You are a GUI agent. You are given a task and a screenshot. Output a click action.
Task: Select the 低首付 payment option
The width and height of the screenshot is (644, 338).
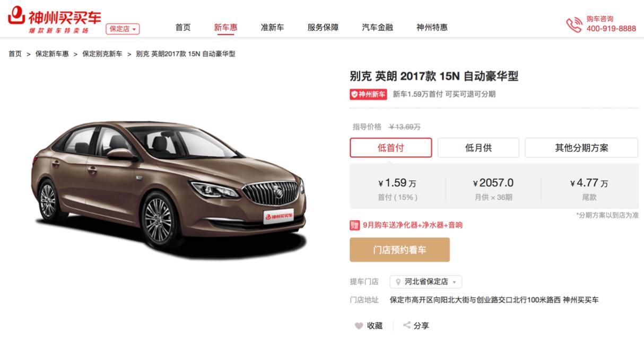point(391,148)
